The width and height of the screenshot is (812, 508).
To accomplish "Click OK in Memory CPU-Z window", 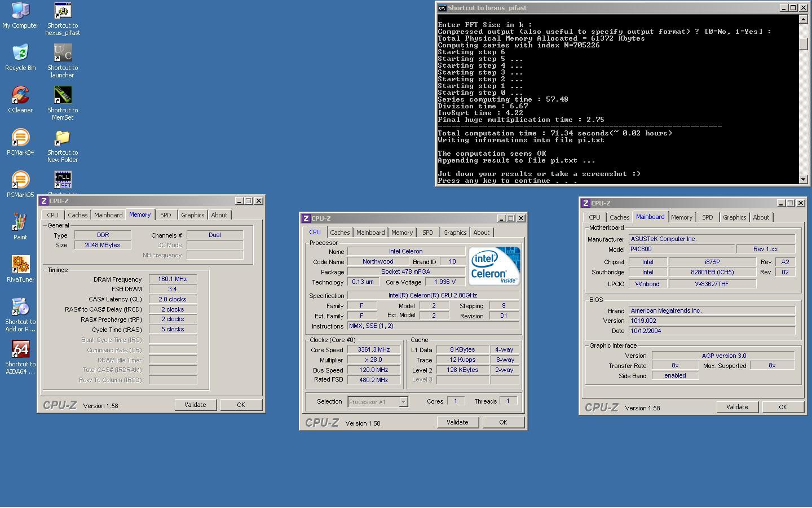I will (241, 405).
